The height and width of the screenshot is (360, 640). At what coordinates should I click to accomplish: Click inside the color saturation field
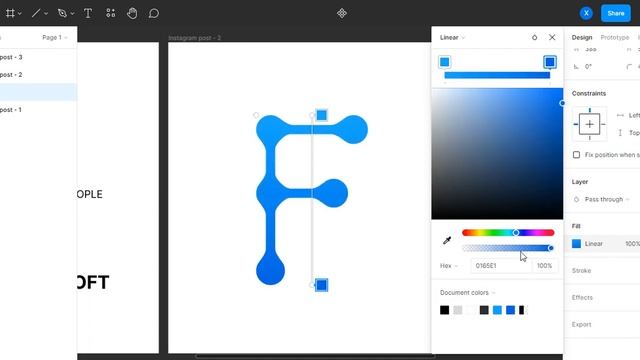click(x=497, y=153)
